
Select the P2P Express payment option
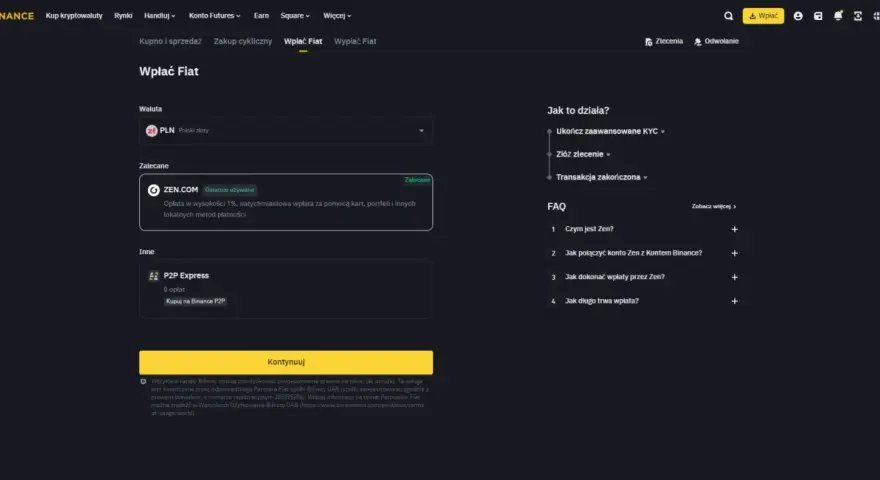coord(286,289)
